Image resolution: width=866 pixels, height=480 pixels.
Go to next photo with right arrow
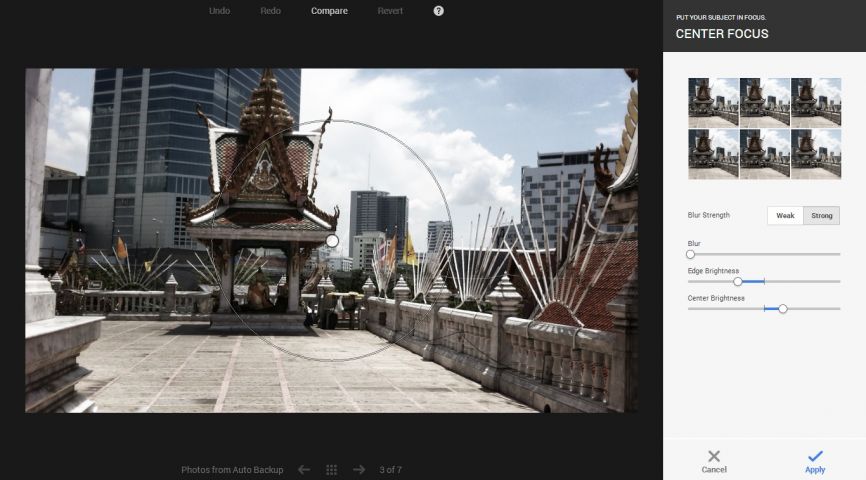coord(359,469)
